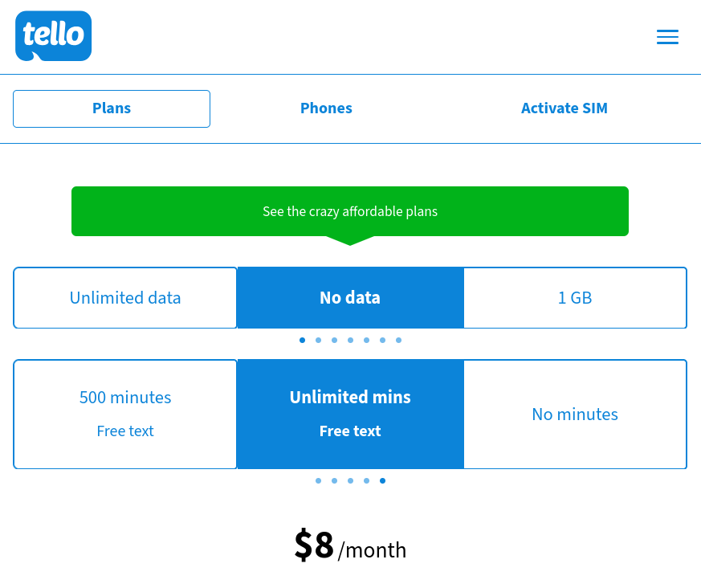Click the $8/month price text

(350, 546)
